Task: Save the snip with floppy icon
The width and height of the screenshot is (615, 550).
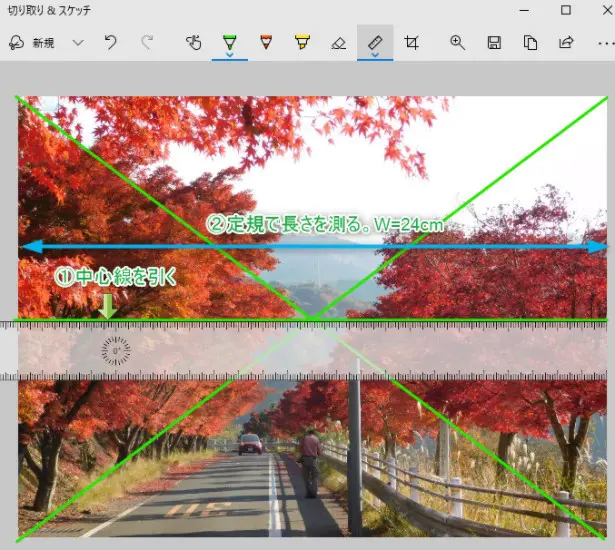Action: (x=494, y=42)
